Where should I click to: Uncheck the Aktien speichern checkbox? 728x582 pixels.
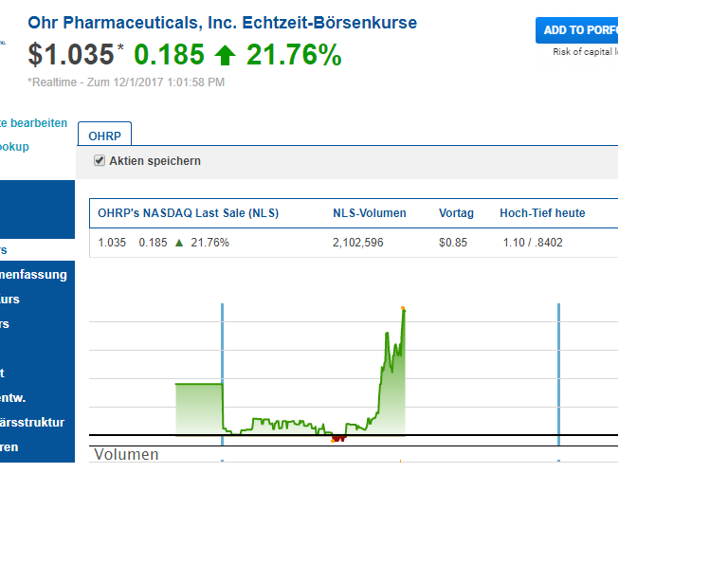tap(100, 161)
